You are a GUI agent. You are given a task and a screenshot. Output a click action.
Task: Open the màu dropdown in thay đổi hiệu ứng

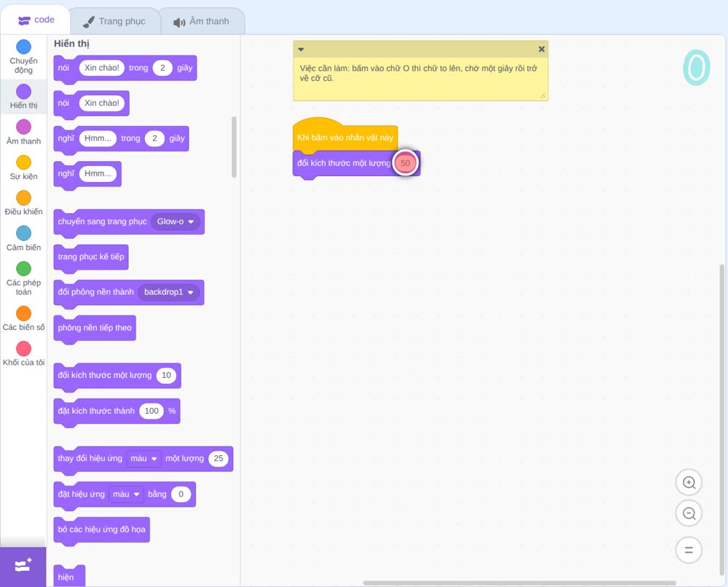point(144,458)
